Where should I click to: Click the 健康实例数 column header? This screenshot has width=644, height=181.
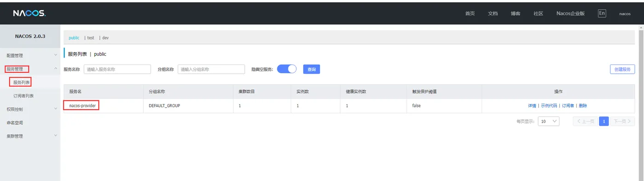(373, 92)
